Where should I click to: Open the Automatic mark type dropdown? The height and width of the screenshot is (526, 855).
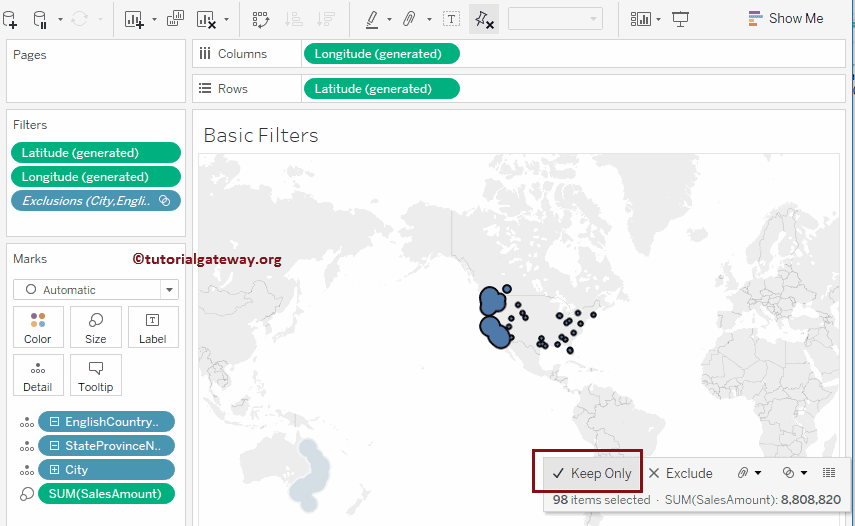96,290
